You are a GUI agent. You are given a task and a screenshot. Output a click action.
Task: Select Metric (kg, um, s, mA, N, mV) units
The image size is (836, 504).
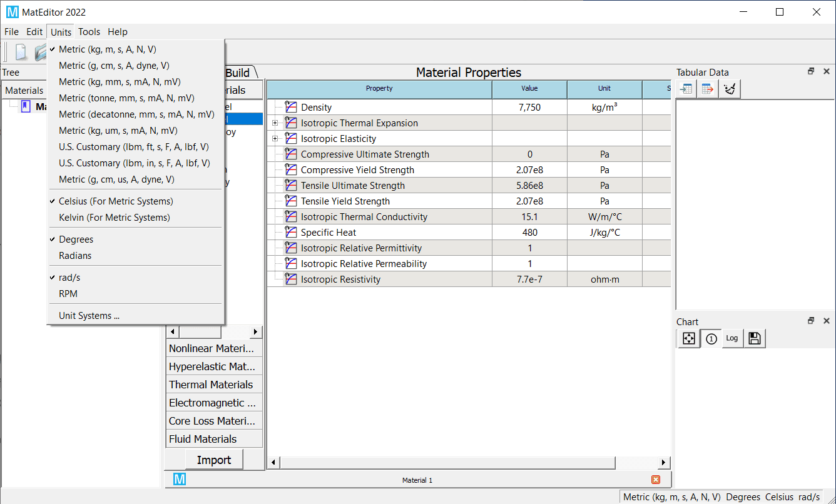point(136,131)
